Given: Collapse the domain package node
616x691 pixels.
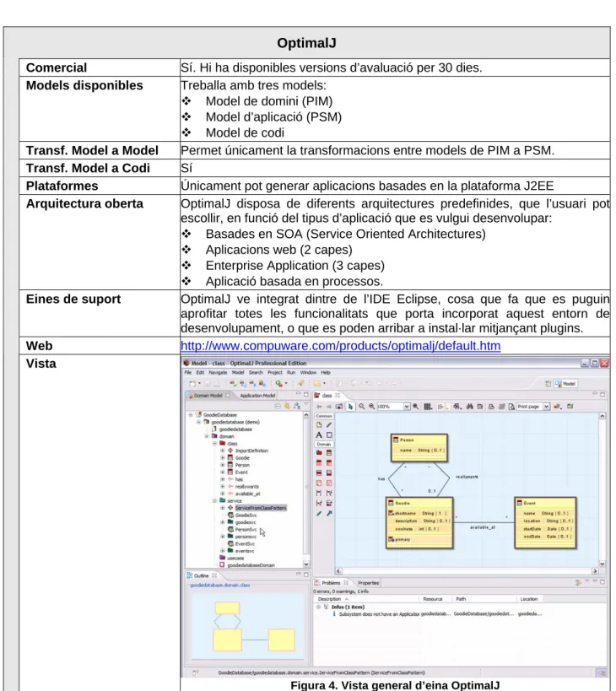Looking at the screenshot, I should coord(207,436).
